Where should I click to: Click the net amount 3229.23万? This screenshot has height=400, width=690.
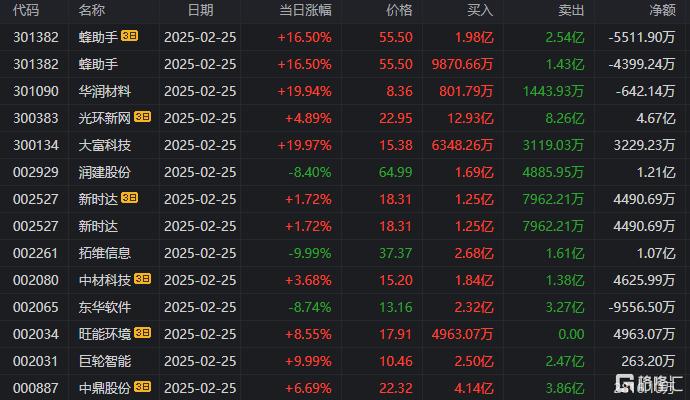(x=645, y=145)
